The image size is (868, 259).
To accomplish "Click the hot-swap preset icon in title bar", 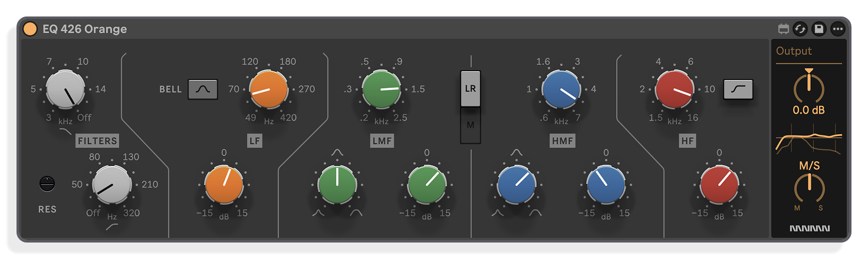I will 800,28.
